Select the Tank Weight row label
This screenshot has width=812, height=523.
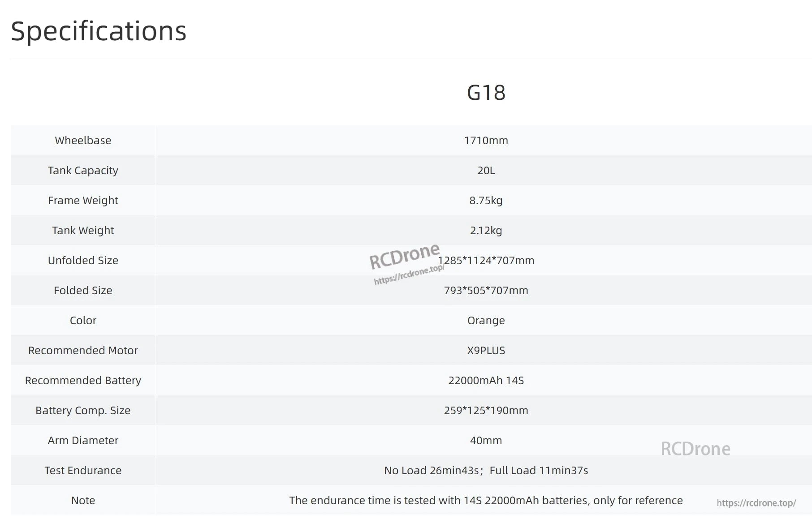(83, 231)
